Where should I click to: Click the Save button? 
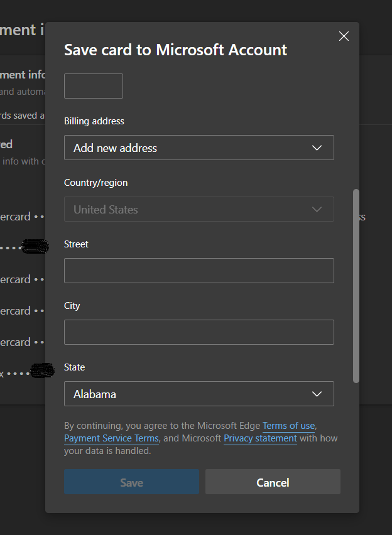pyautogui.click(x=131, y=482)
